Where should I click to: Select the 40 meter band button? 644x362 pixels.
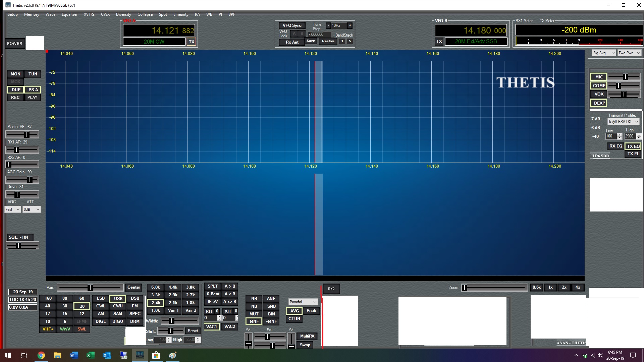(x=48, y=306)
